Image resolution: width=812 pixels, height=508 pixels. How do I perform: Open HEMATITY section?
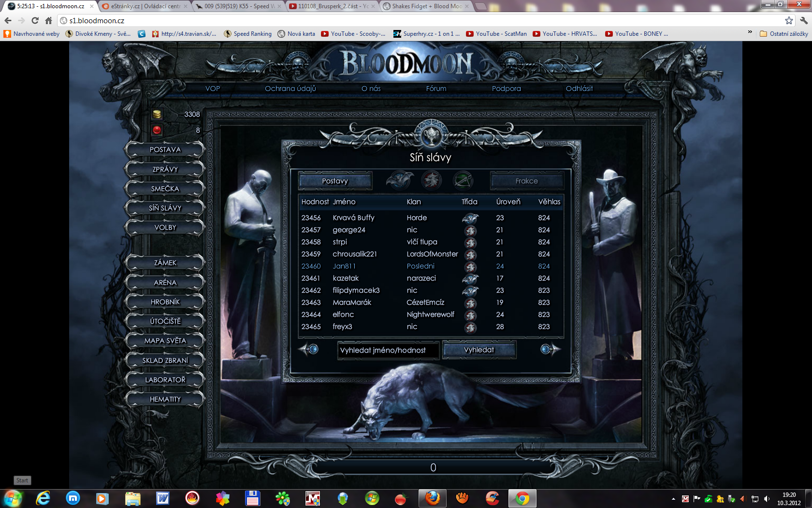[x=165, y=399]
